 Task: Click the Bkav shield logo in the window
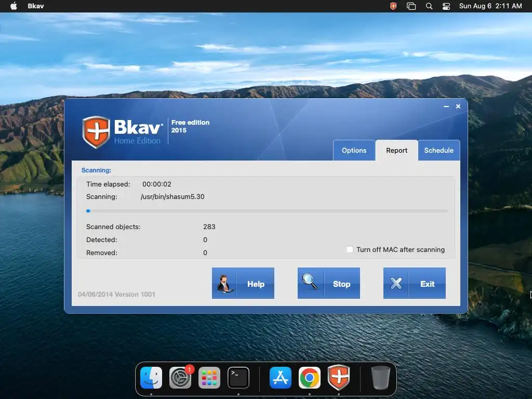coord(96,132)
